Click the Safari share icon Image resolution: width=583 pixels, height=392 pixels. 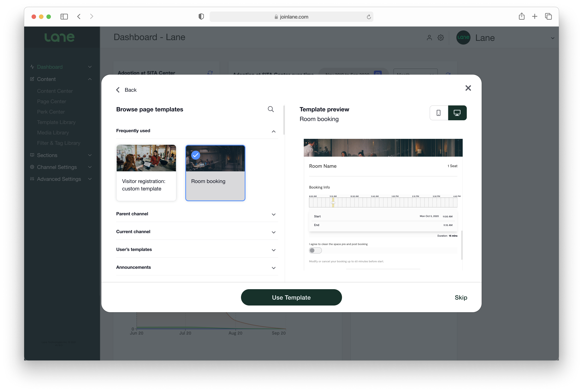point(522,17)
